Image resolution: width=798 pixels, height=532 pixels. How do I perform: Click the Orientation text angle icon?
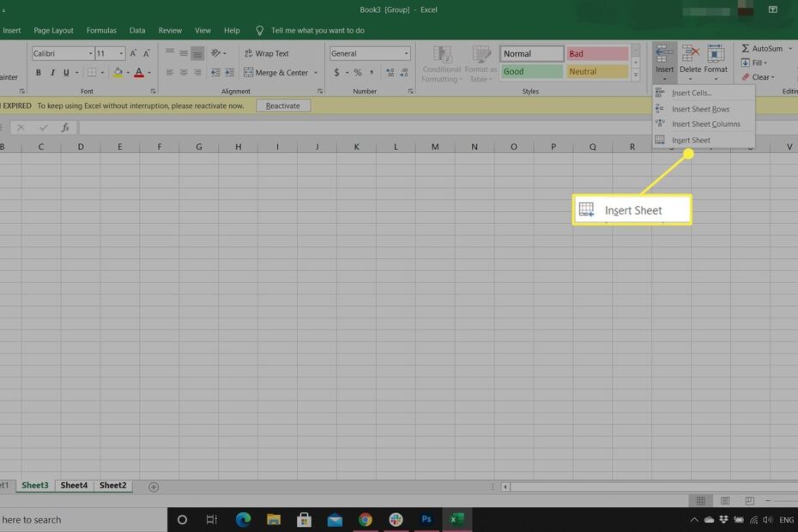[x=215, y=53]
